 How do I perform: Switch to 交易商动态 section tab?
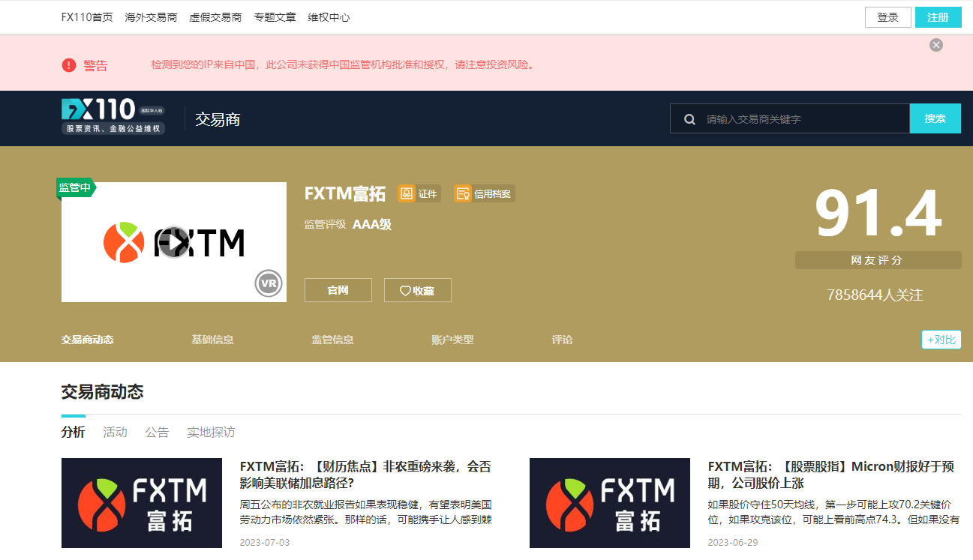point(88,340)
